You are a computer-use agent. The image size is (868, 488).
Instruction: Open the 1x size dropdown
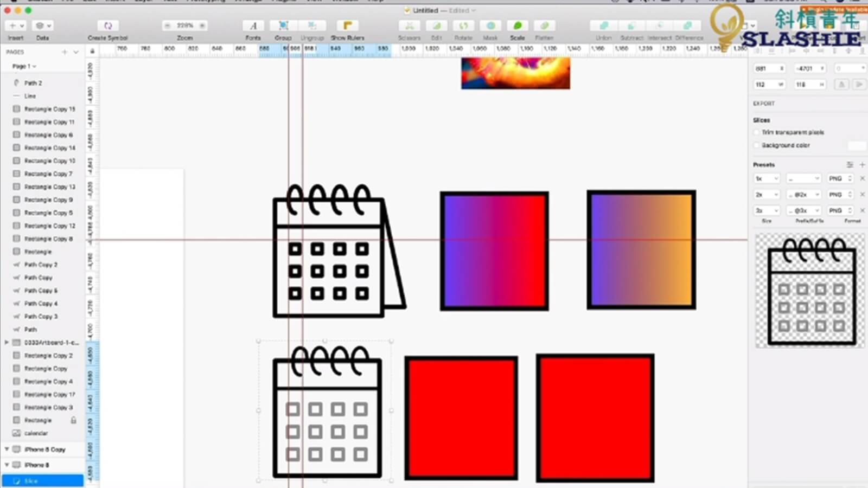pyautogui.click(x=767, y=178)
